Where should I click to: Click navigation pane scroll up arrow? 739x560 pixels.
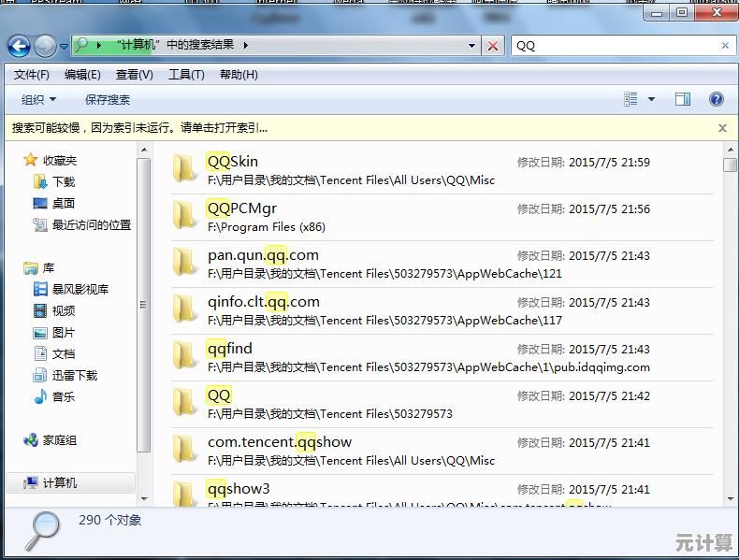pyautogui.click(x=144, y=150)
